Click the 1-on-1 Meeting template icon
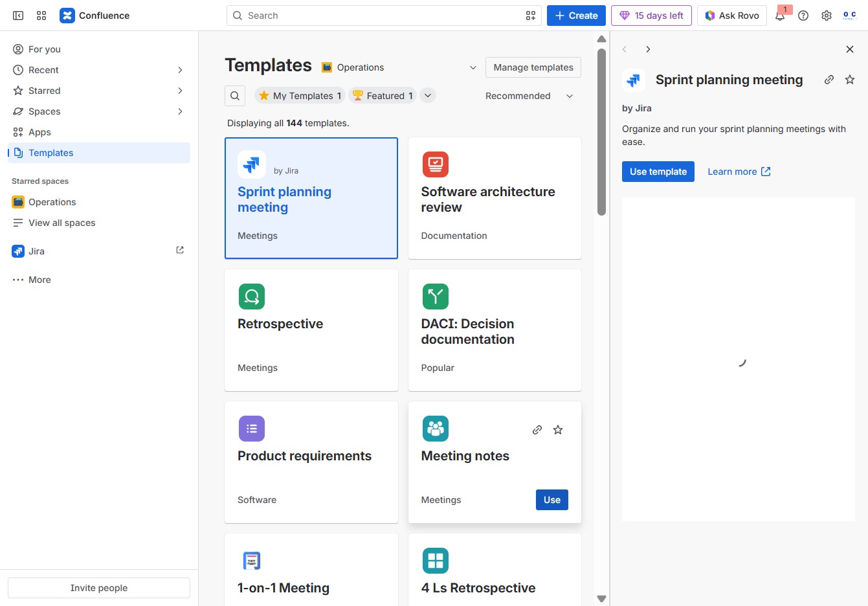The image size is (868, 606). [x=252, y=561]
